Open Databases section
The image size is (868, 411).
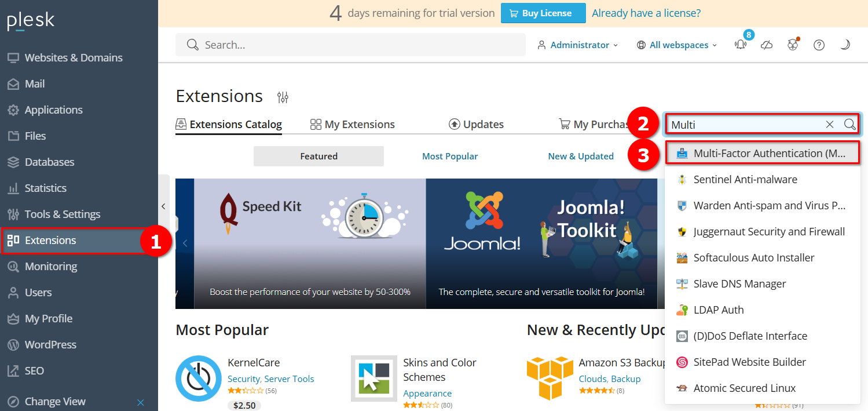tap(49, 162)
